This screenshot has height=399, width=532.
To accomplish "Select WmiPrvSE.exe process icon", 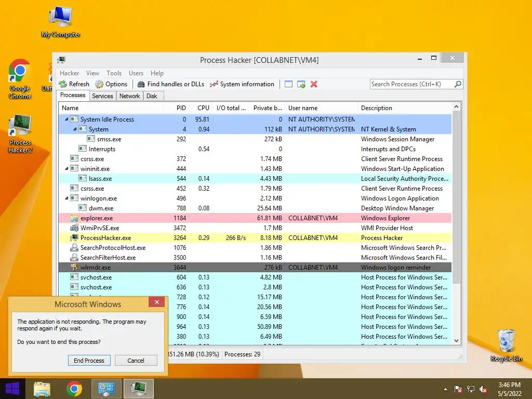I will pyautogui.click(x=74, y=228).
